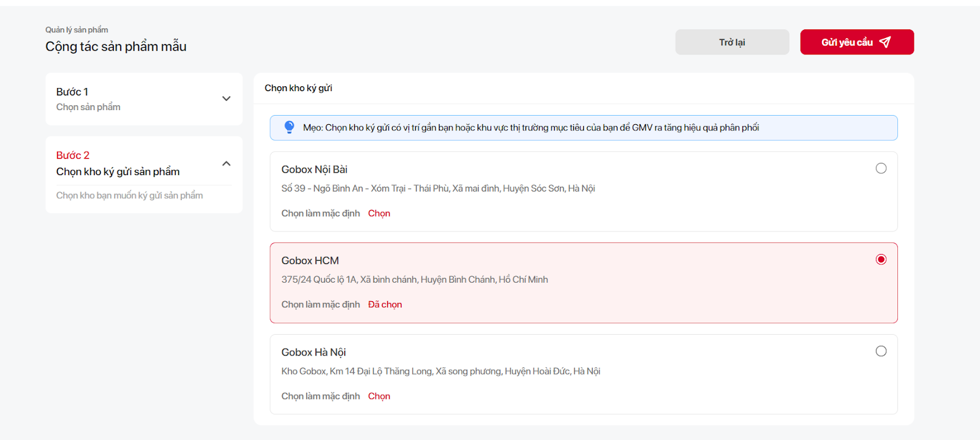Click the paper plane send icon
This screenshot has width=980, height=440.
(x=885, y=42)
